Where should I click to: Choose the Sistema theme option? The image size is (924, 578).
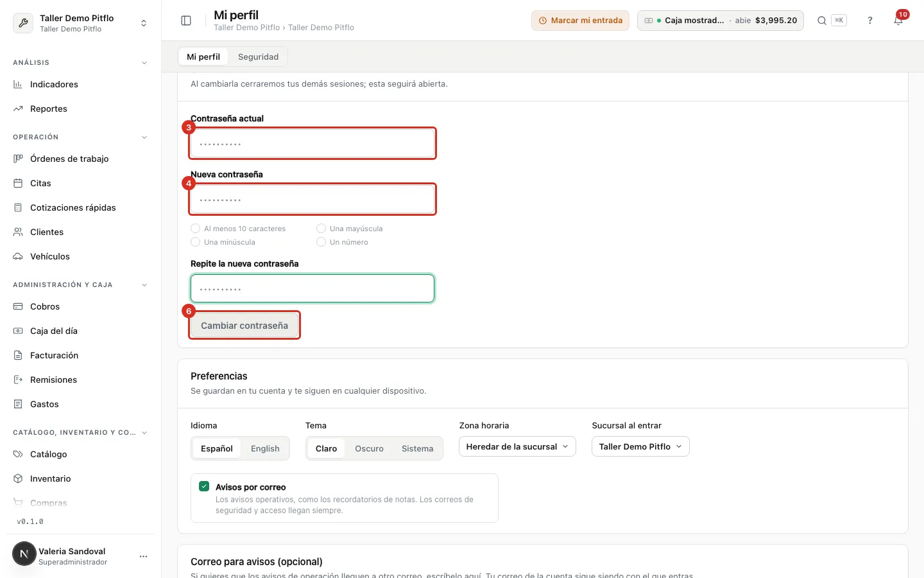coord(417,448)
